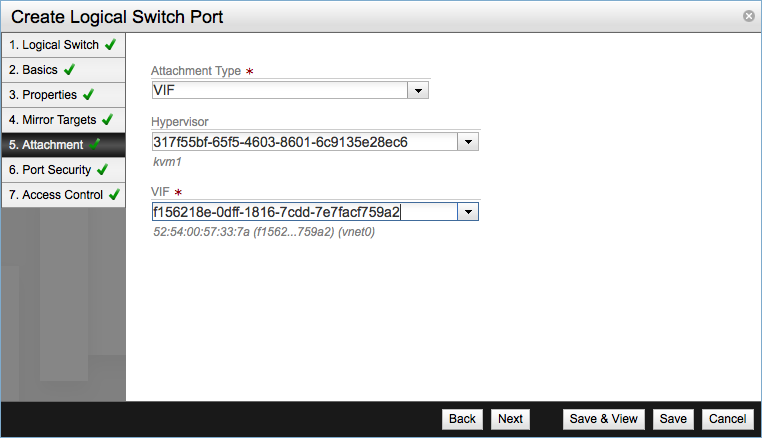Select the Mirror Targets step
The width and height of the screenshot is (762, 438).
pyautogui.click(x=52, y=120)
